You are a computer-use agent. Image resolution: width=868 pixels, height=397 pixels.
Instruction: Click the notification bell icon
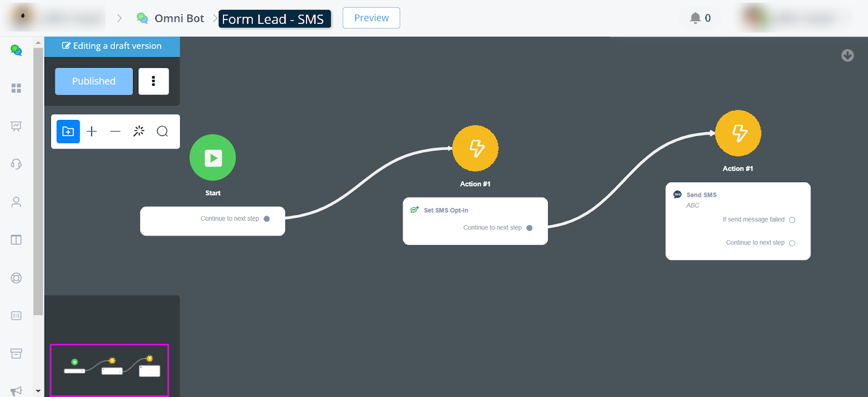[695, 18]
